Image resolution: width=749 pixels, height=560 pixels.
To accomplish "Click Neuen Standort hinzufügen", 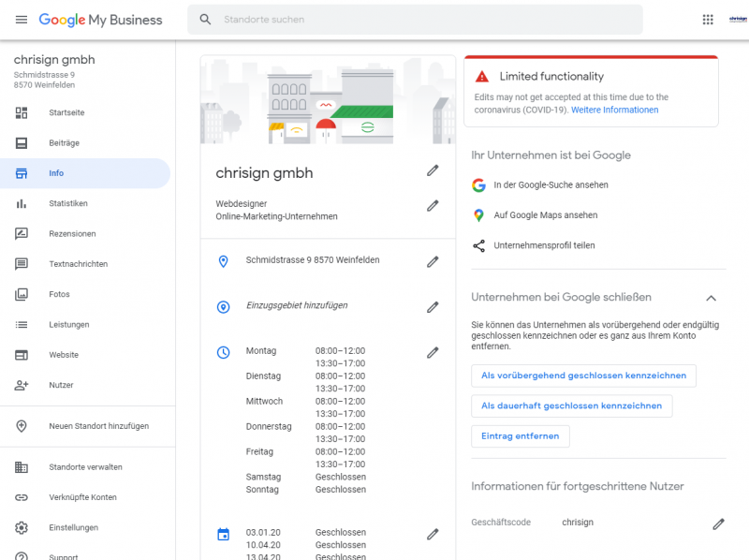I will pyautogui.click(x=85, y=426).
